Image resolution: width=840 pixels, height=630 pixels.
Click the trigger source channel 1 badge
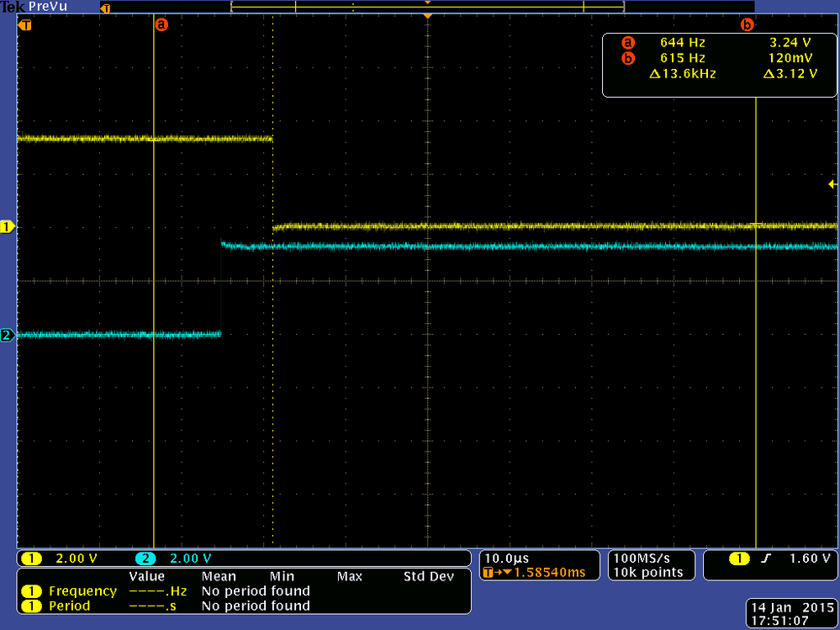tap(739, 559)
